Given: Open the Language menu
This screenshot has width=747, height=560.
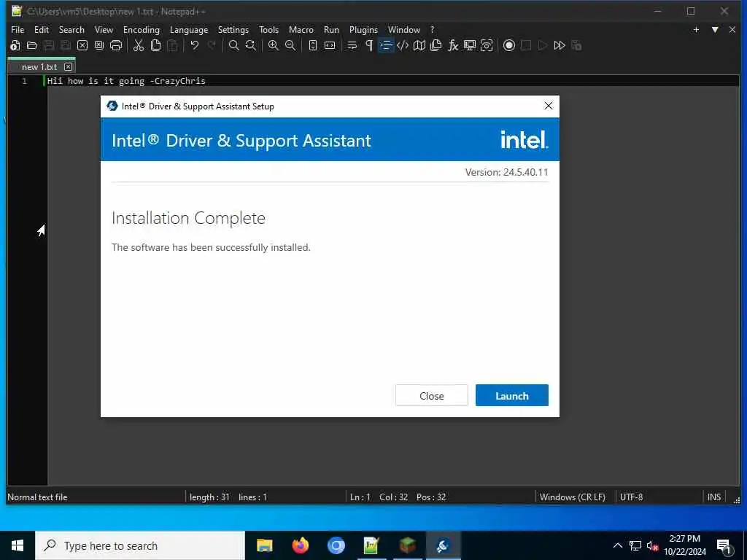Looking at the screenshot, I should point(189,29).
